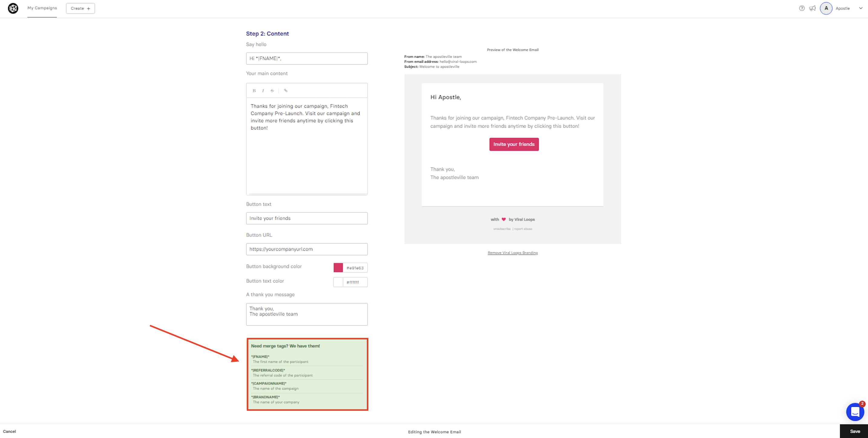Open the chat support widget
The width and height of the screenshot is (868, 438).
coord(855,412)
